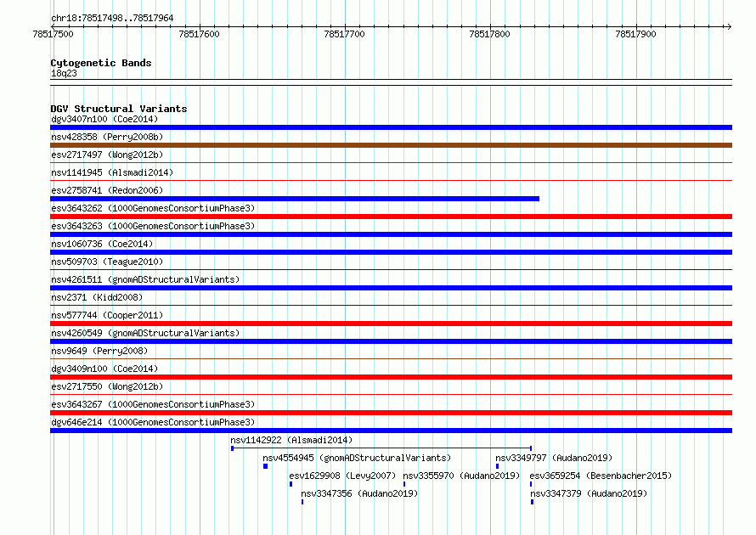Image resolution: width=756 pixels, height=535 pixels.
Task: Click esv2717550 (Wong2012b) label
Action: click(107, 386)
